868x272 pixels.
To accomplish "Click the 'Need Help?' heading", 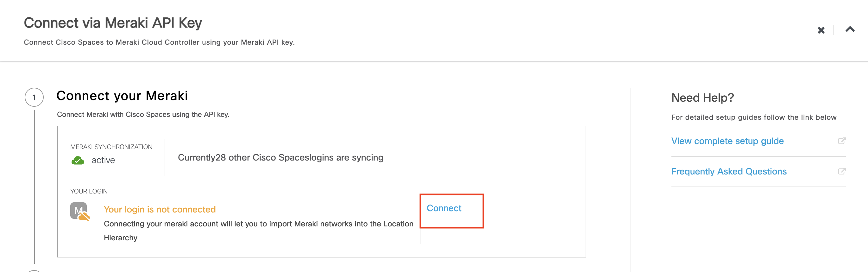I will tap(702, 98).
